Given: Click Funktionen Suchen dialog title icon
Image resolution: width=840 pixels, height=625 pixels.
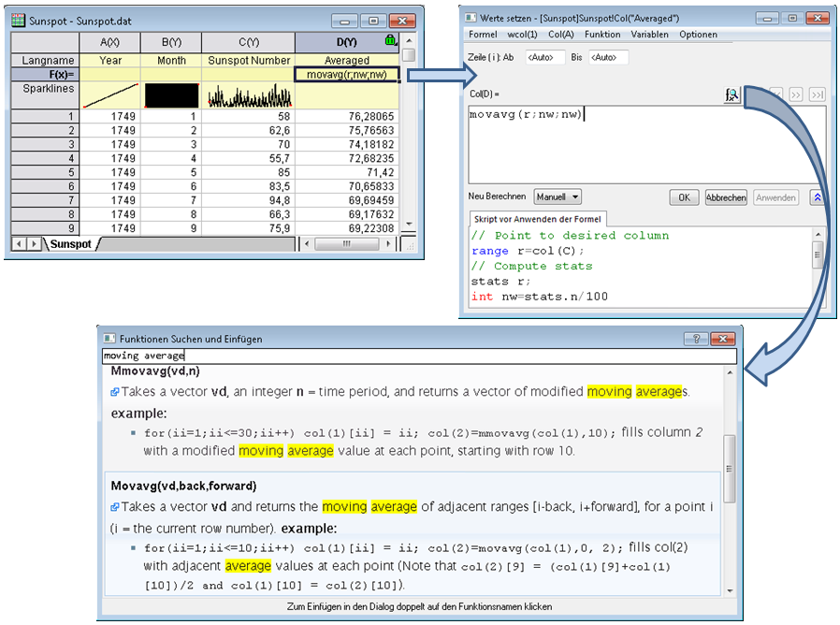Looking at the screenshot, I should coord(109,338).
